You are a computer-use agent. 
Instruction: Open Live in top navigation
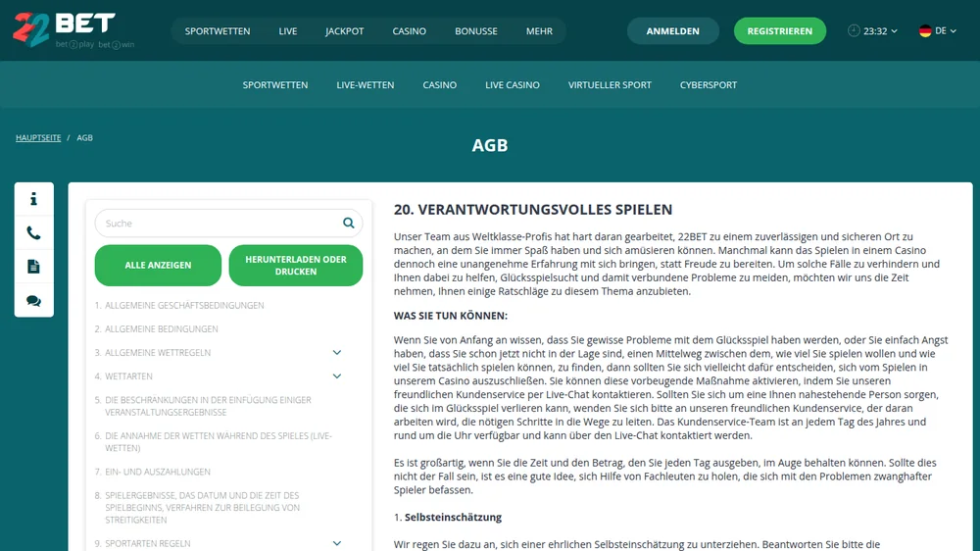pos(288,30)
